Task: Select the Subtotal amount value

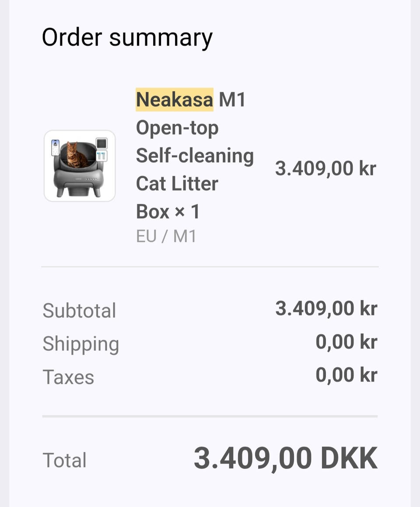Action: (x=326, y=309)
